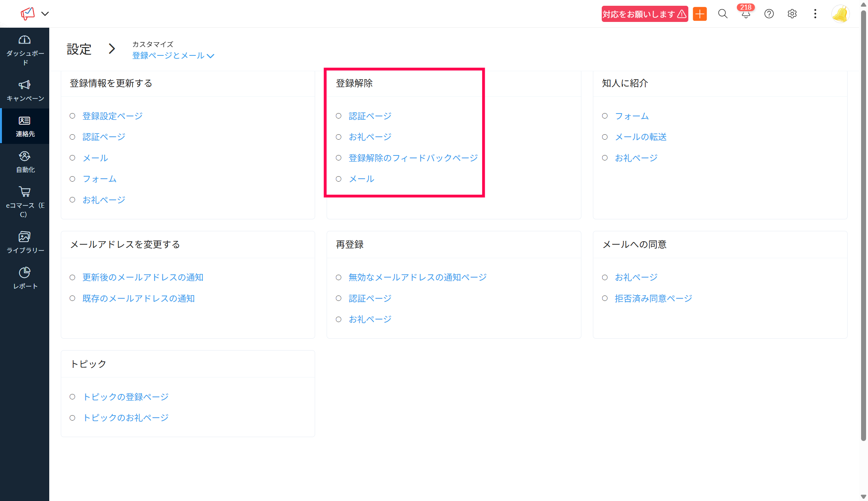Screen dimensions: 868x501
Task: Expand the 登録ページとメール dropdown
Action: 173,56
